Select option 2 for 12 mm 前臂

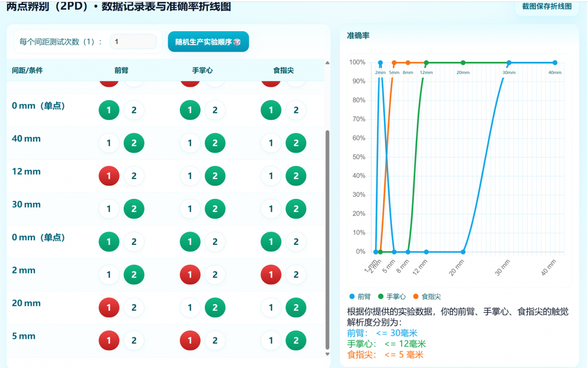coord(134,176)
